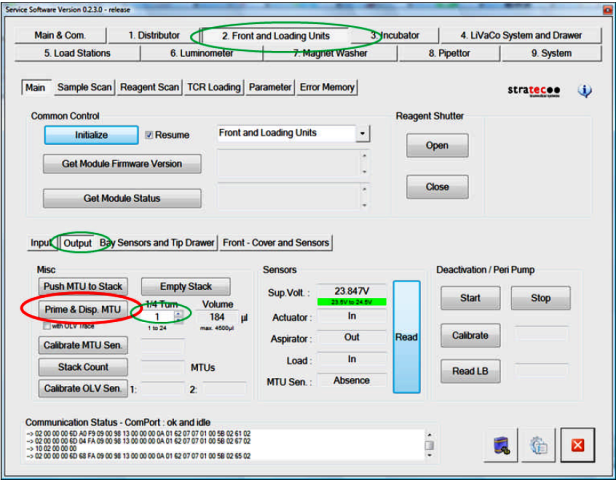Enable the with OLV trace checkbox

(x=48, y=326)
